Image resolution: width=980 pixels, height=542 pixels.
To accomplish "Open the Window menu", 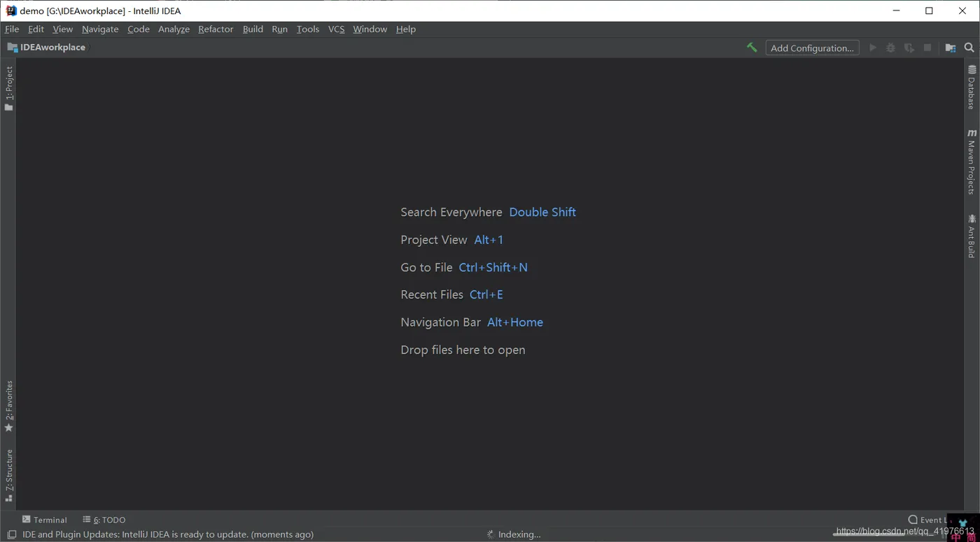I will pyautogui.click(x=370, y=29).
